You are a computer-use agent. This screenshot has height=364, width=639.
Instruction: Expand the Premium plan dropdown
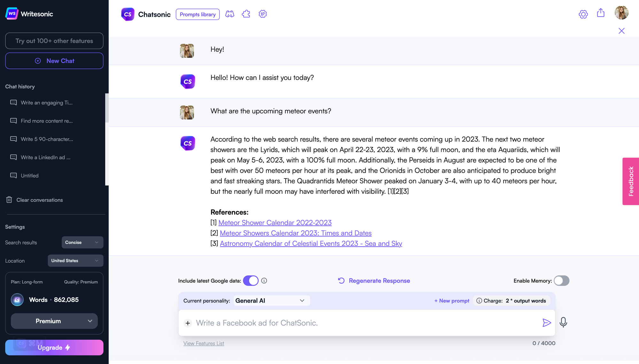point(54,321)
